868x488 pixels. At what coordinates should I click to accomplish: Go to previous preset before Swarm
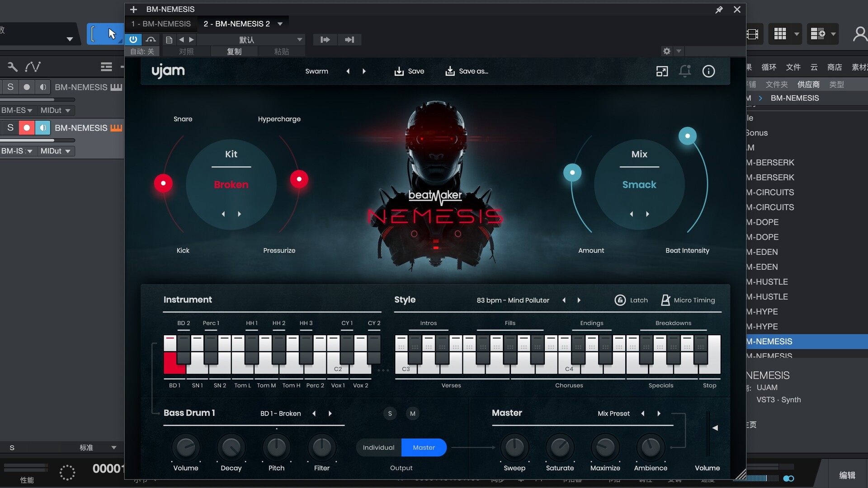tap(348, 71)
